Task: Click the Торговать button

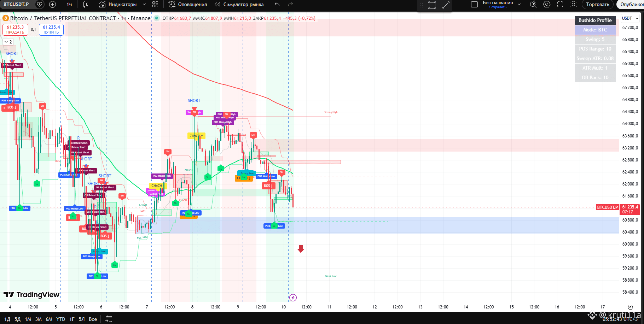Action: pos(598,4)
